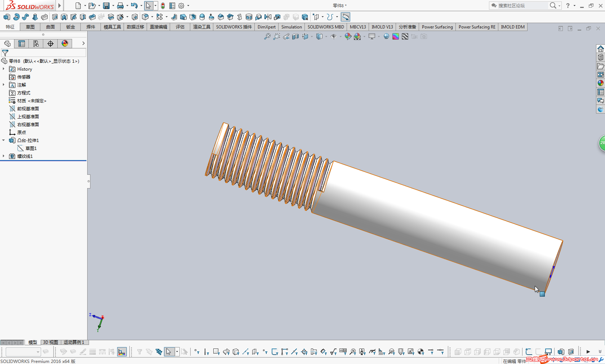Open the Power Surfacing tab
This screenshot has height=364, width=605.
pyautogui.click(x=437, y=27)
